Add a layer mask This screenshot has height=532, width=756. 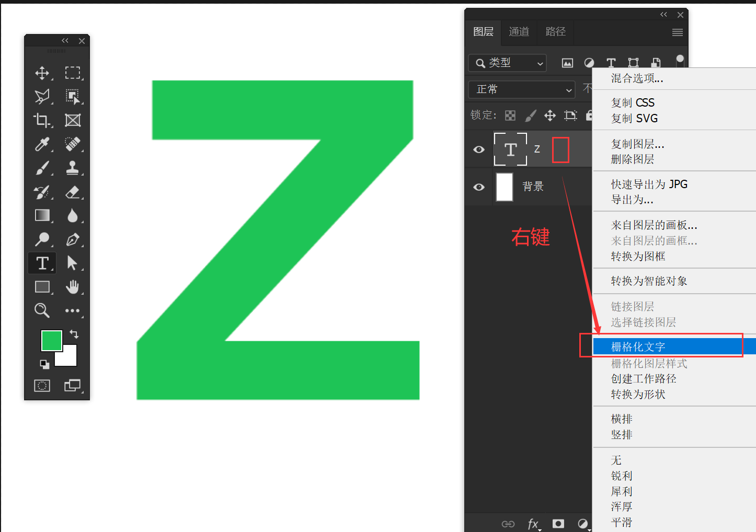point(558,524)
